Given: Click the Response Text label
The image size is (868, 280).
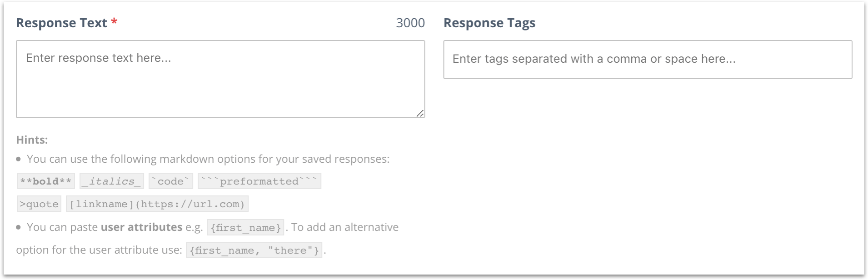Looking at the screenshot, I should point(61,23).
